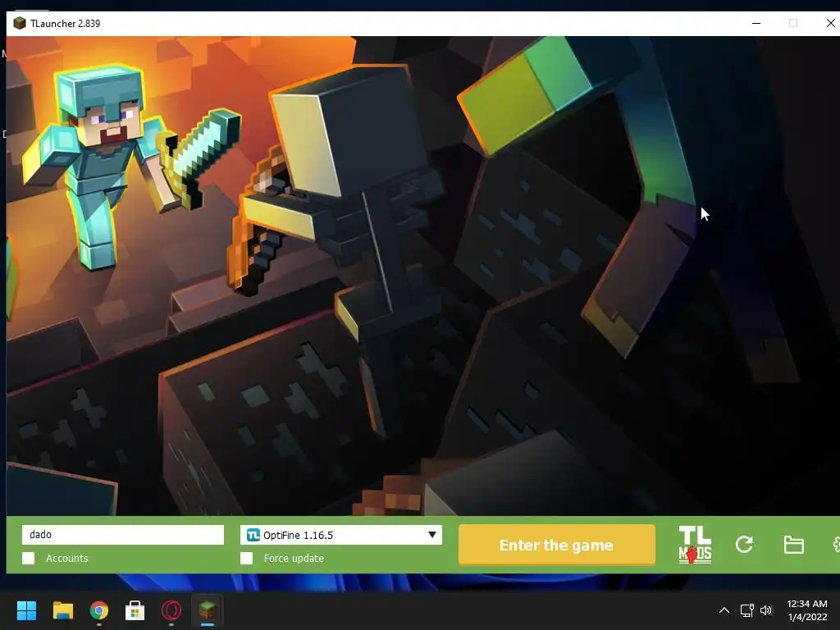The image size is (840, 630).
Task: Open the TL Mods panel
Action: pyautogui.click(x=695, y=545)
